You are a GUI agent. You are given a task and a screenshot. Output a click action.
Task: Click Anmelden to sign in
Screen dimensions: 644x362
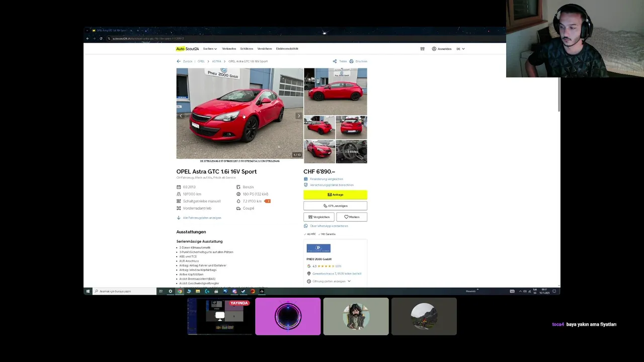click(442, 49)
